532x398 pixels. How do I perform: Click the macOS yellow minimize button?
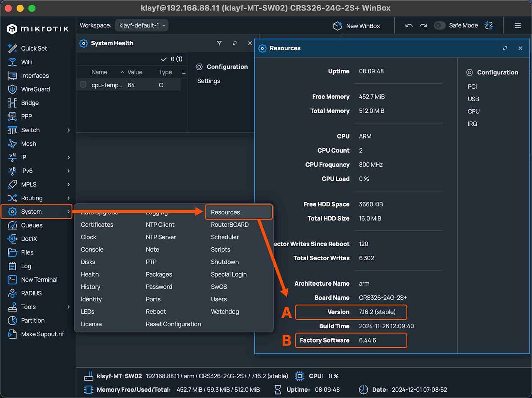click(x=20, y=8)
